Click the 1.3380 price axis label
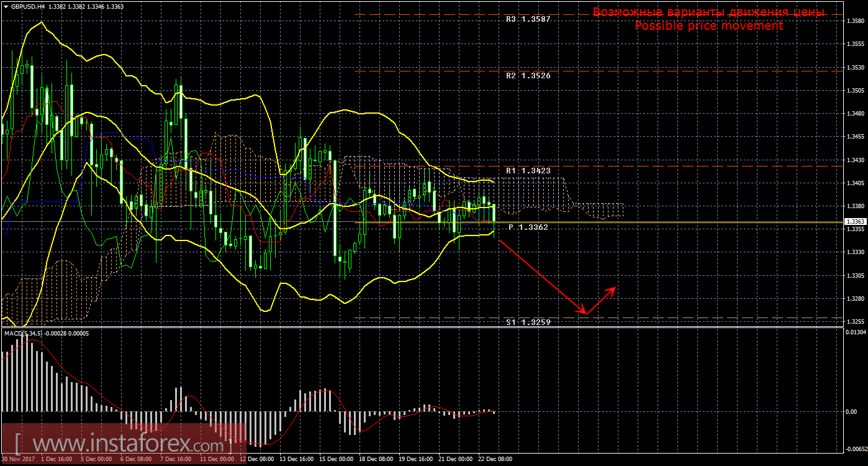This screenshot has width=868, height=466. [855, 206]
